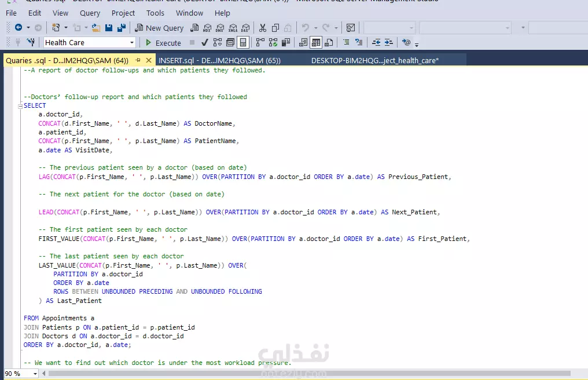588x380 pixels.
Task: Decrease the line indent
Action: pos(376,42)
